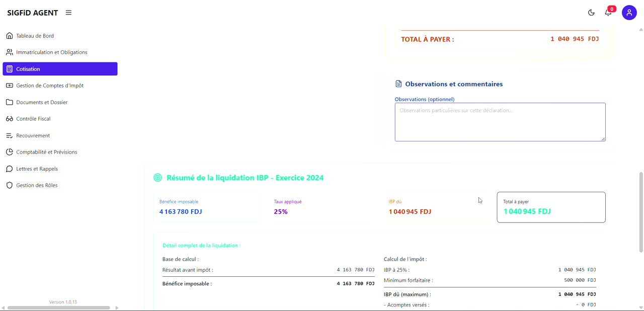The width and height of the screenshot is (644, 311).
Task: Click the Cotisation calculator icon
Action: coord(10,69)
